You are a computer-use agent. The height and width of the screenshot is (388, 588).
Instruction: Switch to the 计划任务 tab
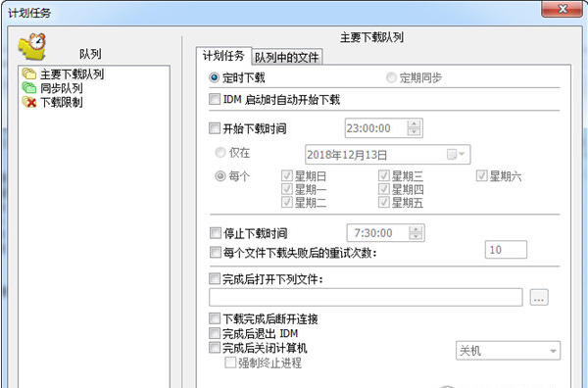point(223,56)
